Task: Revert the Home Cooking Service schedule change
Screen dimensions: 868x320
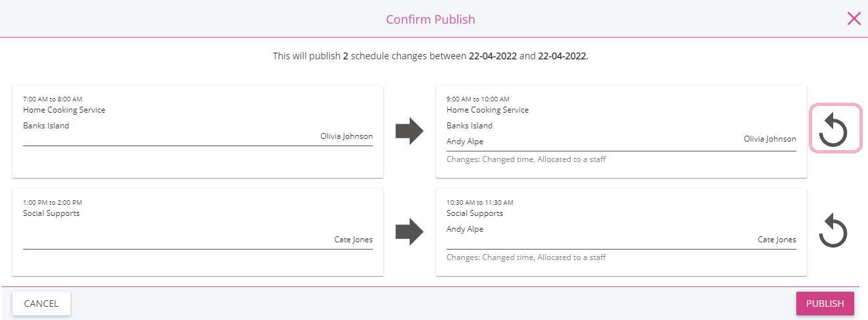Action: (x=834, y=129)
